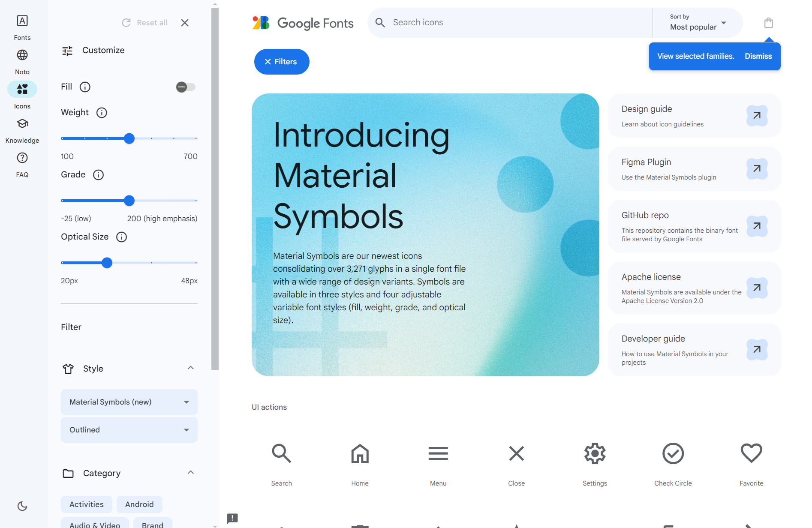Screen dimensions: 812x528
Task: Dismiss the selected families tooltip
Action: [758, 56]
